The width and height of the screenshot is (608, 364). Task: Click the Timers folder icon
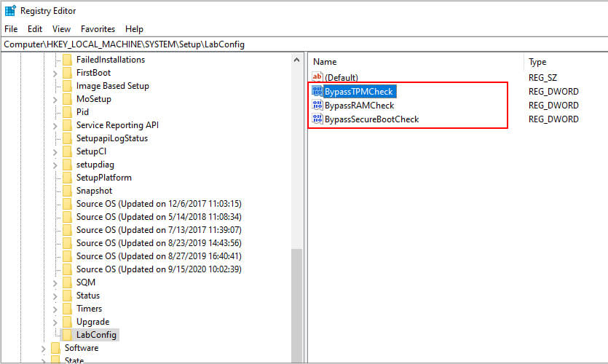click(x=67, y=309)
